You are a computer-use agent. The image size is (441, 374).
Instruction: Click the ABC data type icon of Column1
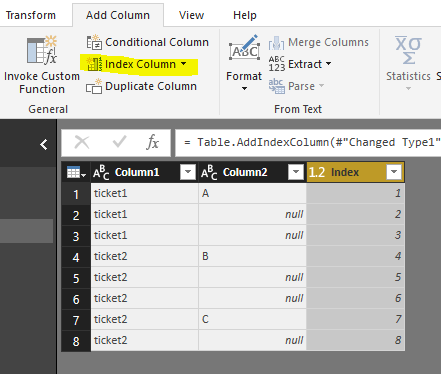pyautogui.click(x=101, y=172)
